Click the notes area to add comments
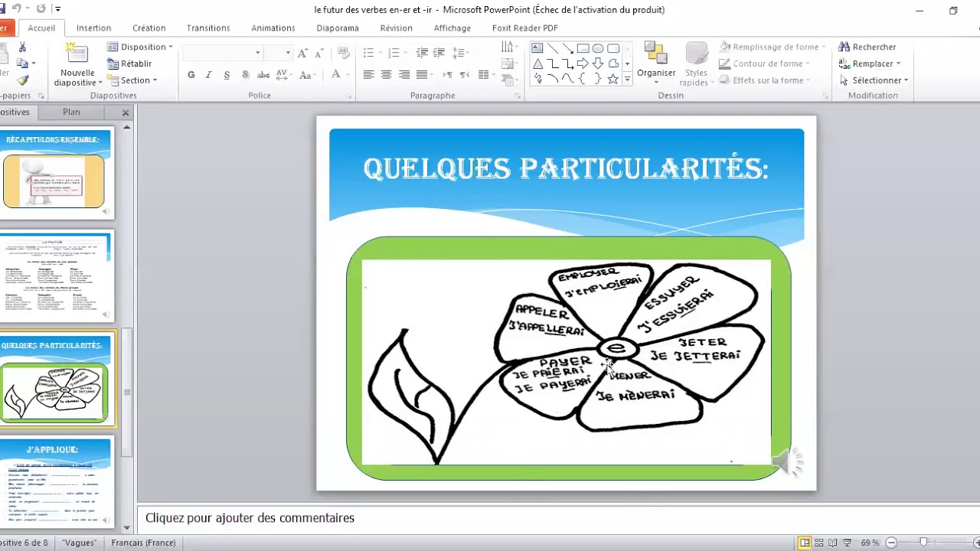This screenshot has height=551, width=980. (x=557, y=518)
